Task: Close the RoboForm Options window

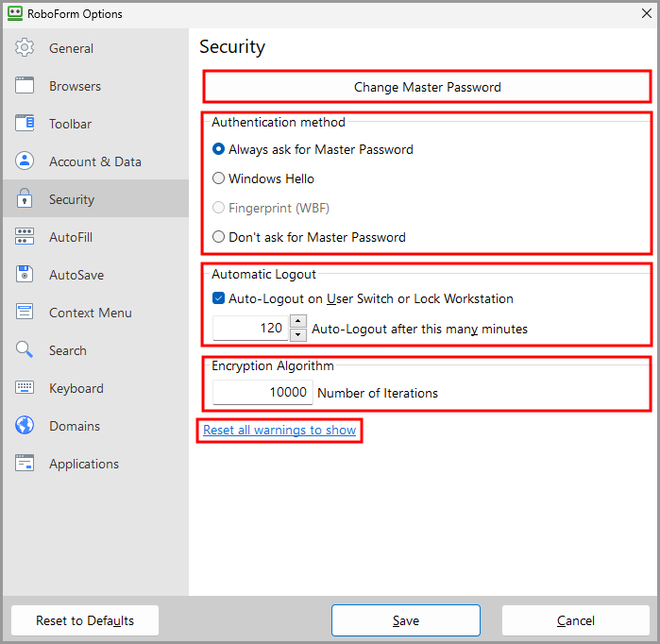Action: point(647,13)
